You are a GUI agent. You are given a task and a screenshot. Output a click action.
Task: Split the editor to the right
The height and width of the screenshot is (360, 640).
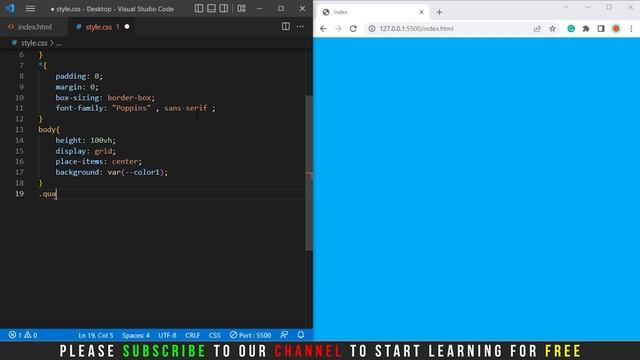coord(286,27)
